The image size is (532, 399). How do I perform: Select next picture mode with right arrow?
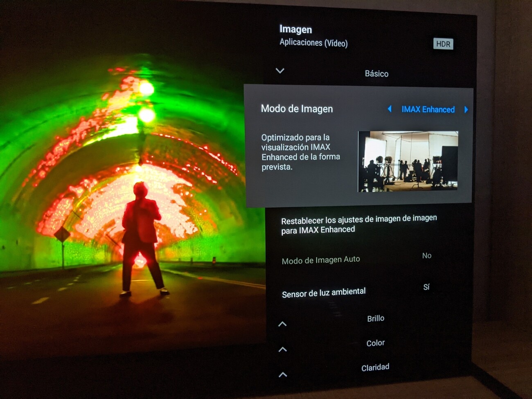tap(467, 110)
